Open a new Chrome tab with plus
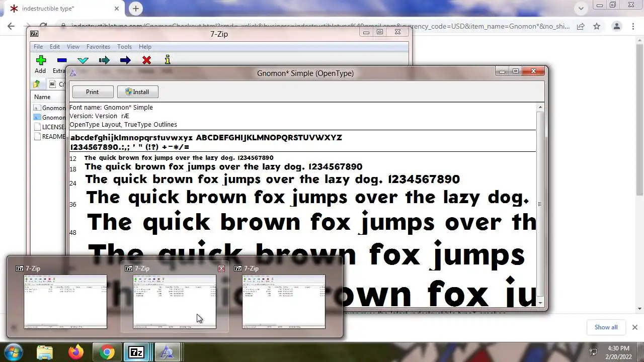 (x=135, y=8)
